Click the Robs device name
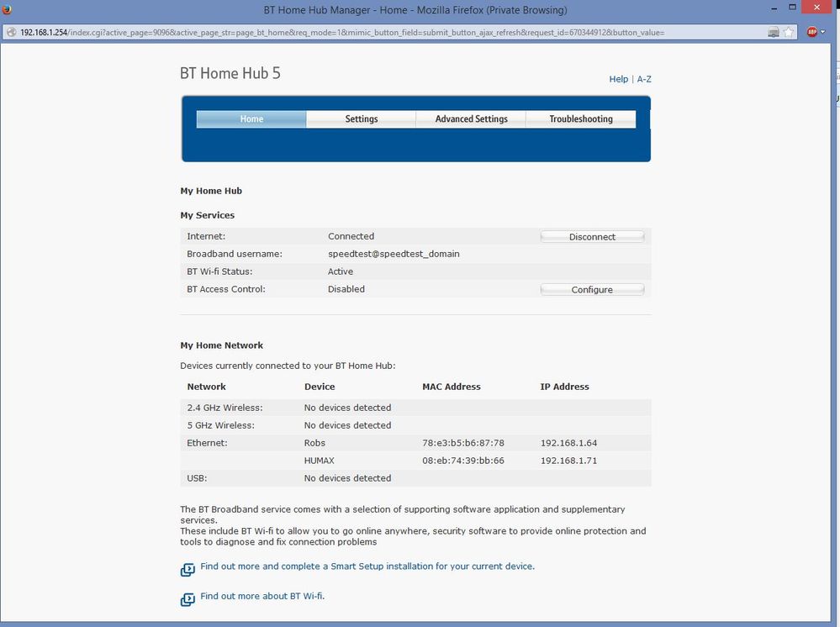 pyautogui.click(x=314, y=443)
